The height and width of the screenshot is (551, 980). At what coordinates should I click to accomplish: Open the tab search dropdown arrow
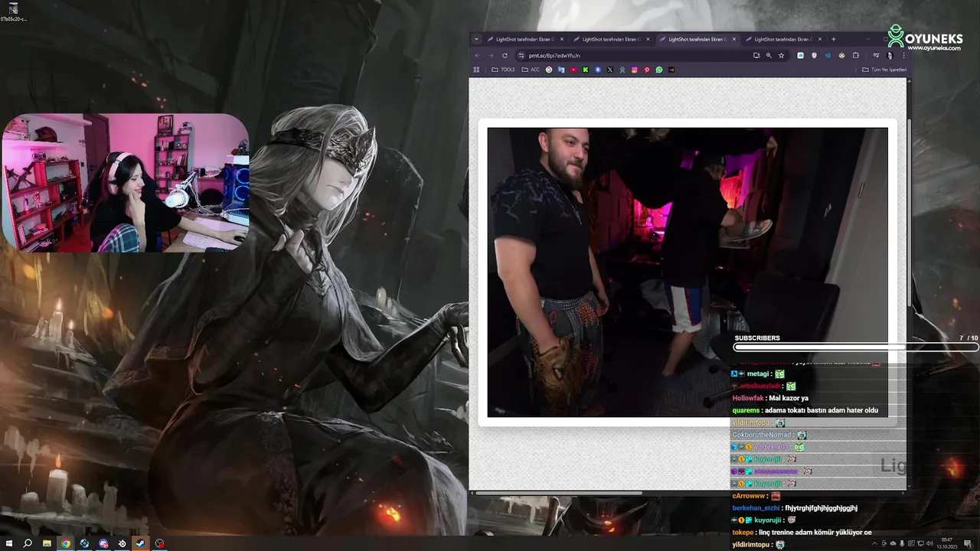[476, 39]
